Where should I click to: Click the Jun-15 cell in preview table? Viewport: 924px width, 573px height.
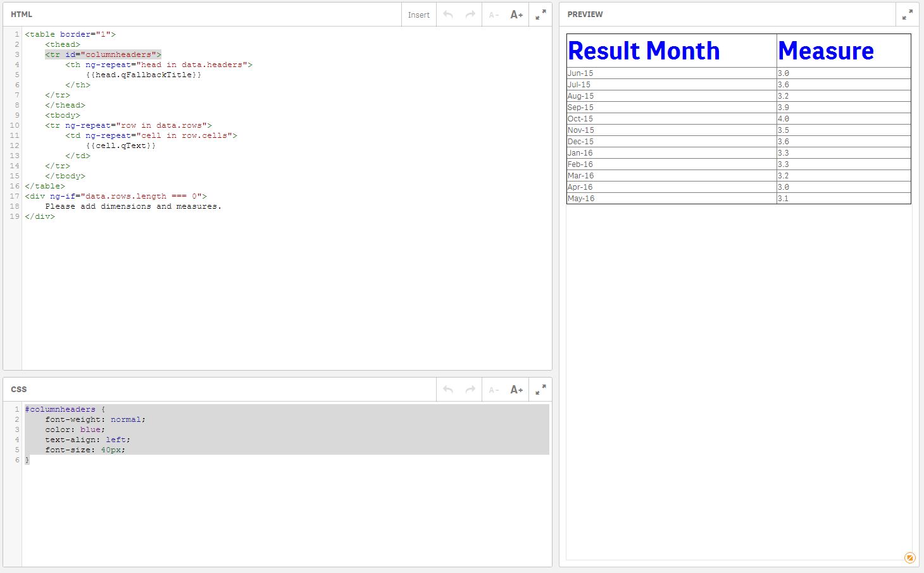tap(671, 73)
